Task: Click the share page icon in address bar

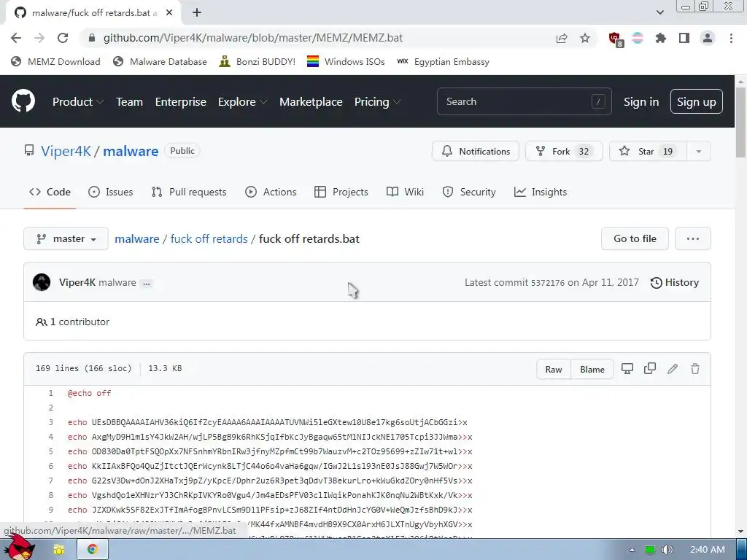Action: tap(562, 38)
